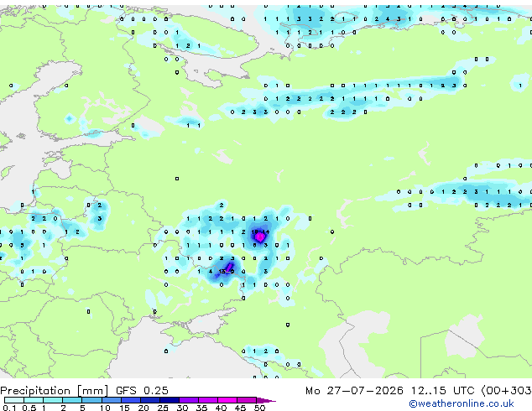This screenshot has width=532, height=411.
Task: Click the '50' legend scale label
Action: (259, 408)
